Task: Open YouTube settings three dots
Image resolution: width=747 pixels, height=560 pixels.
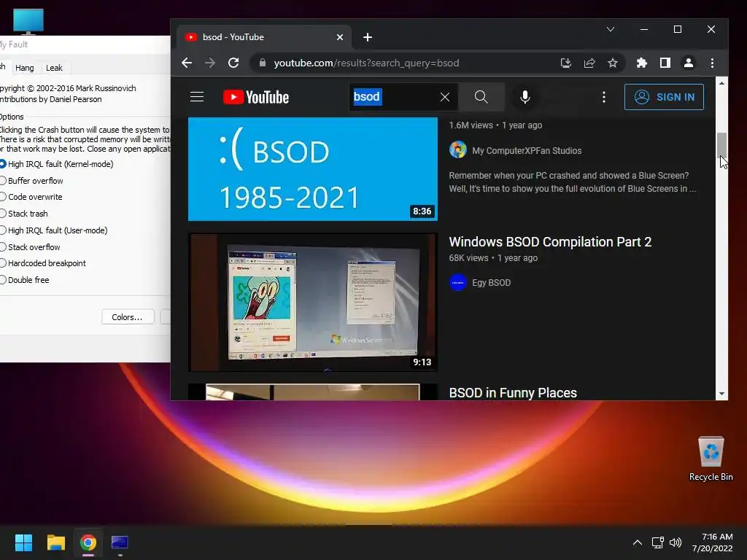Action: (603, 97)
